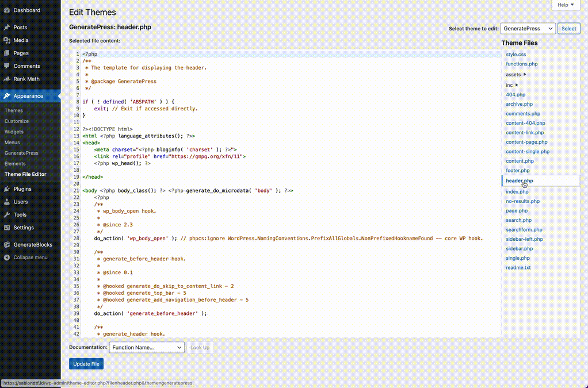This screenshot has height=388, width=588.
Task: Open the Customize submenu item
Action: coord(17,121)
